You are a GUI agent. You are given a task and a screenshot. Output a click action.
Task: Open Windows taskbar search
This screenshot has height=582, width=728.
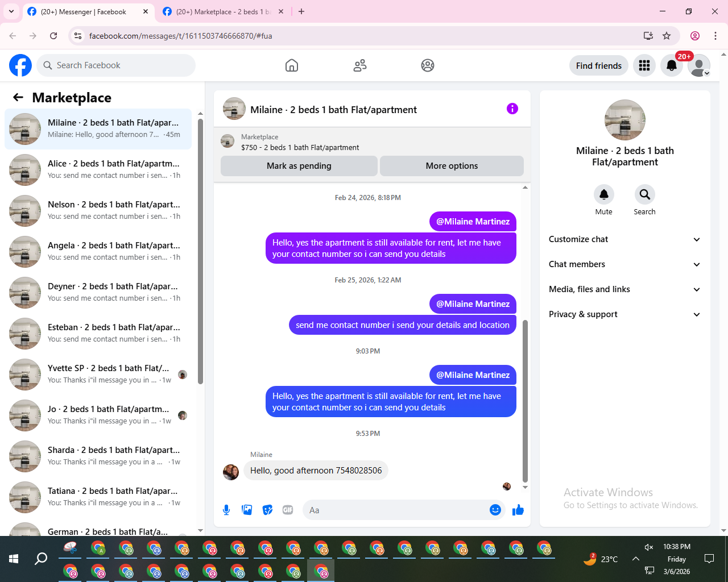coord(41,559)
